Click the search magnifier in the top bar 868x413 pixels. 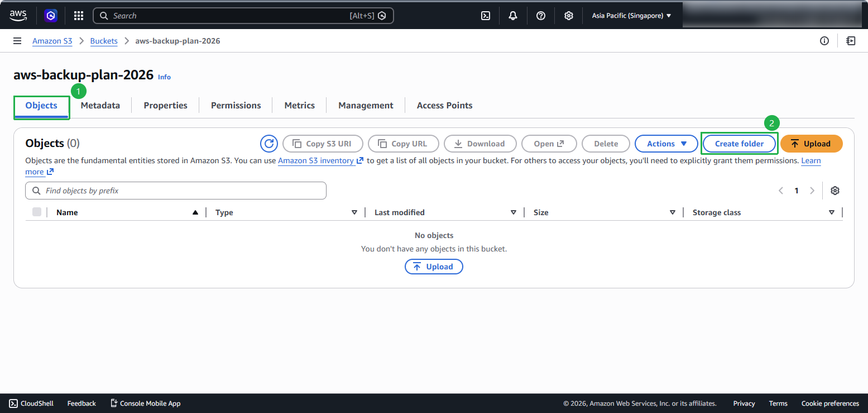[103, 16]
